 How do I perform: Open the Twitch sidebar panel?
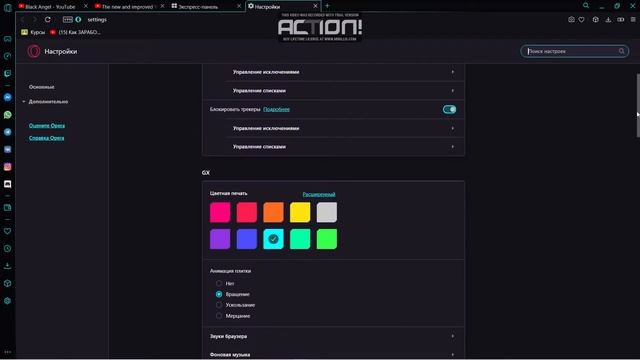pos(7,73)
